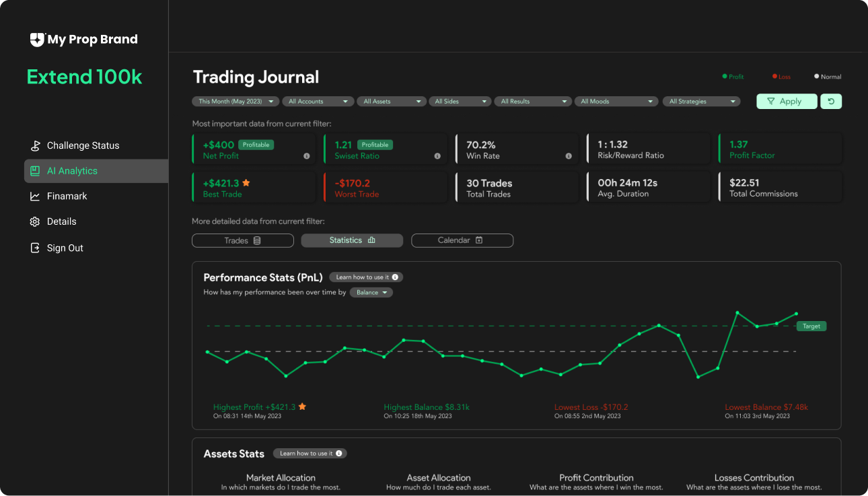868x496 pixels.
Task: Click the Swiset Ratio info icon
Action: pos(437,156)
